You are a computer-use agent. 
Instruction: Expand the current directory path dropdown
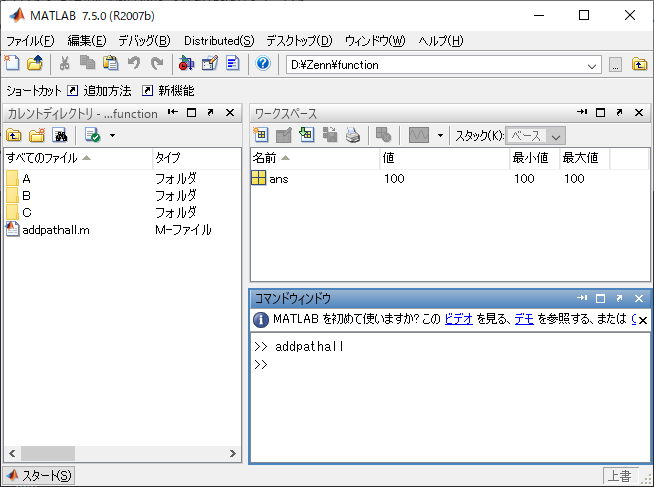point(591,66)
